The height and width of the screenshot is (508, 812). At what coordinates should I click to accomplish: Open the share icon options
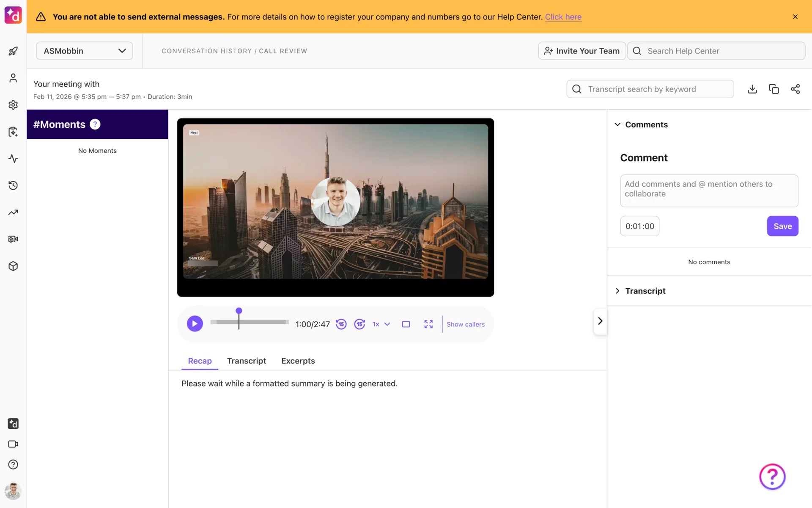coord(795,89)
